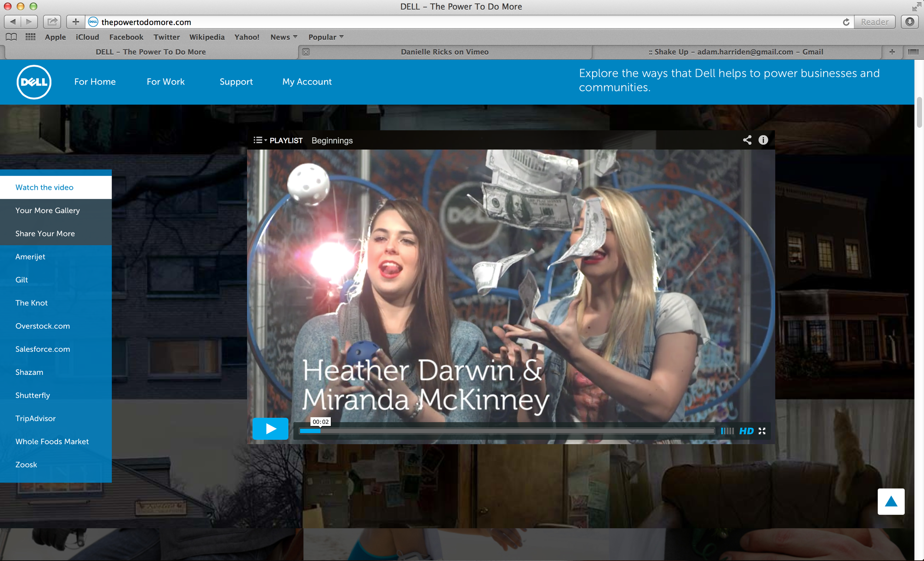Play the video
This screenshot has height=561, width=924.
271,429
